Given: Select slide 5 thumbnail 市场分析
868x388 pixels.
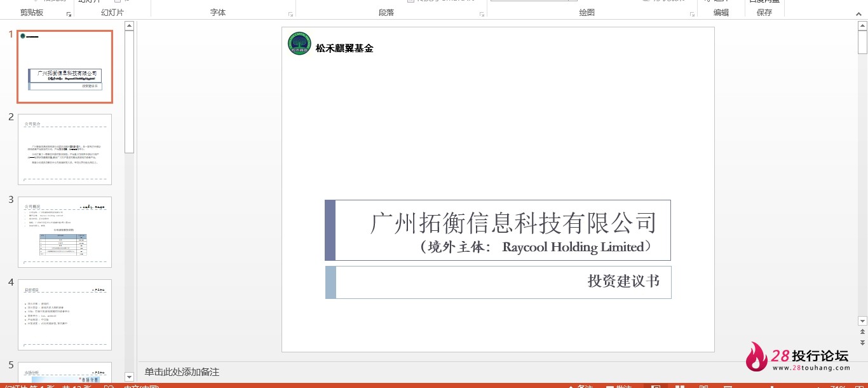Looking at the screenshot, I should pos(65,371).
